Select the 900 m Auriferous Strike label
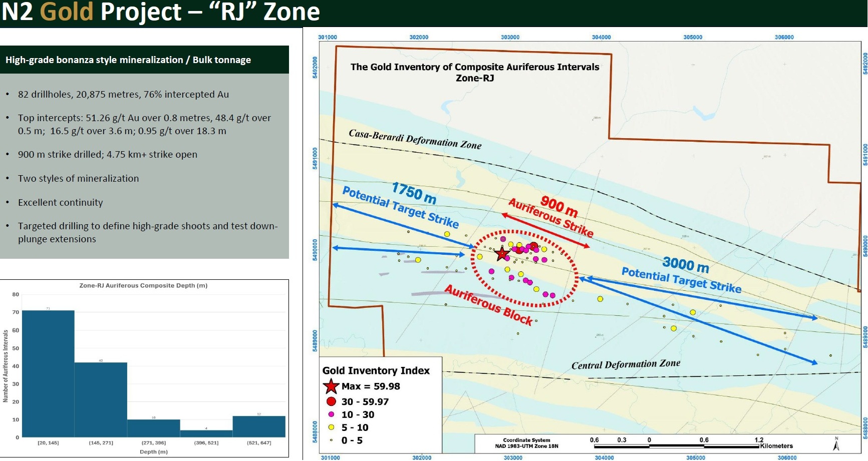The image size is (868, 461). point(551,216)
